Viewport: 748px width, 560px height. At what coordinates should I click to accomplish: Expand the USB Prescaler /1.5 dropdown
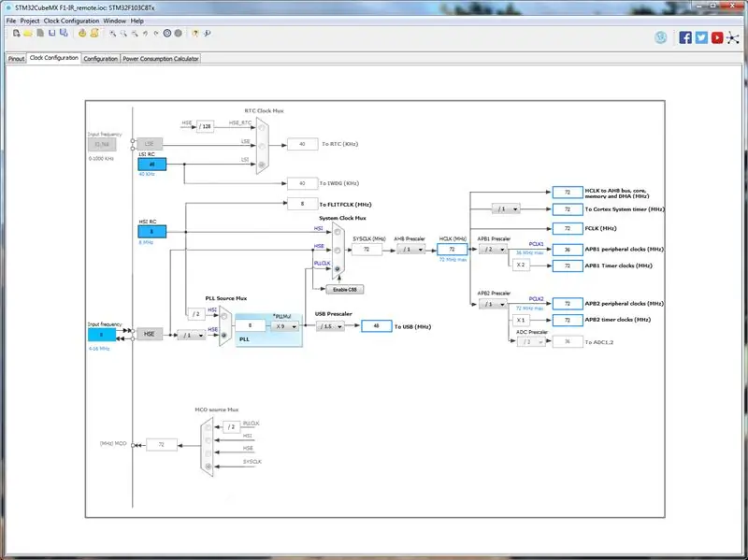point(330,327)
